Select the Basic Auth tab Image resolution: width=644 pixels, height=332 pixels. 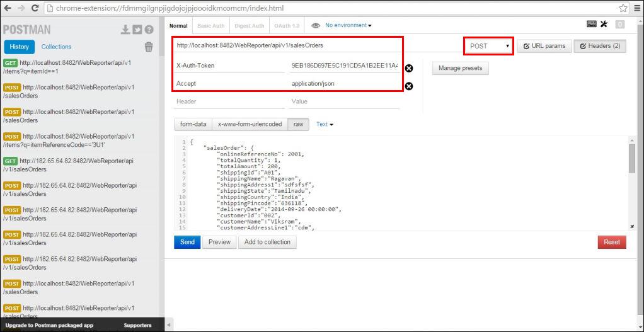pyautogui.click(x=210, y=25)
